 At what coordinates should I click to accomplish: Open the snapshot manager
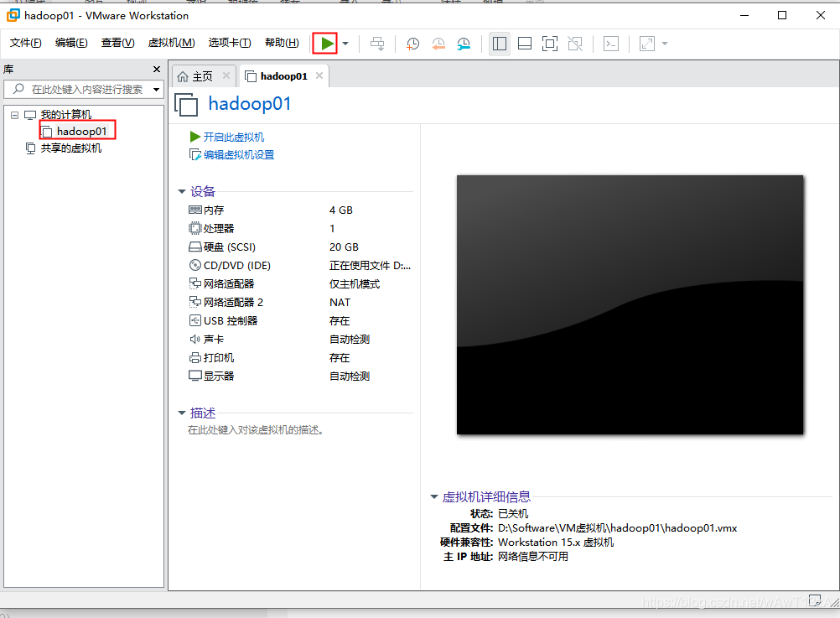pyautogui.click(x=464, y=44)
